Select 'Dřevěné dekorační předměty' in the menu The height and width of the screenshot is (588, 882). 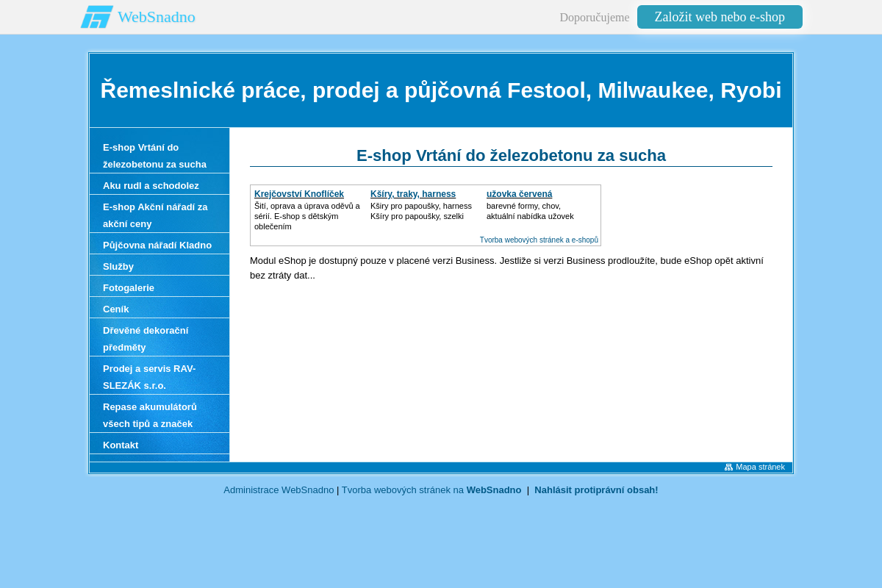point(146,339)
